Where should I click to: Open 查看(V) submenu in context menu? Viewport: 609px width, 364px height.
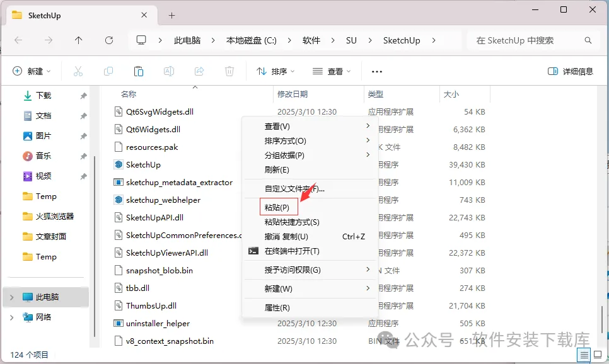click(x=310, y=127)
